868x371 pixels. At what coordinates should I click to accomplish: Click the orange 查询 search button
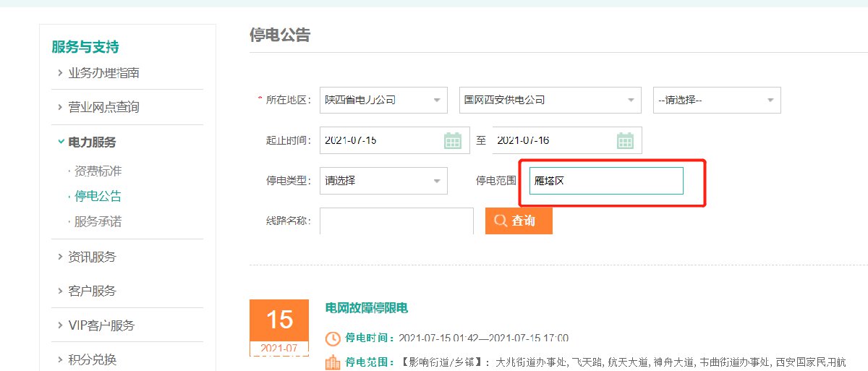click(x=519, y=221)
